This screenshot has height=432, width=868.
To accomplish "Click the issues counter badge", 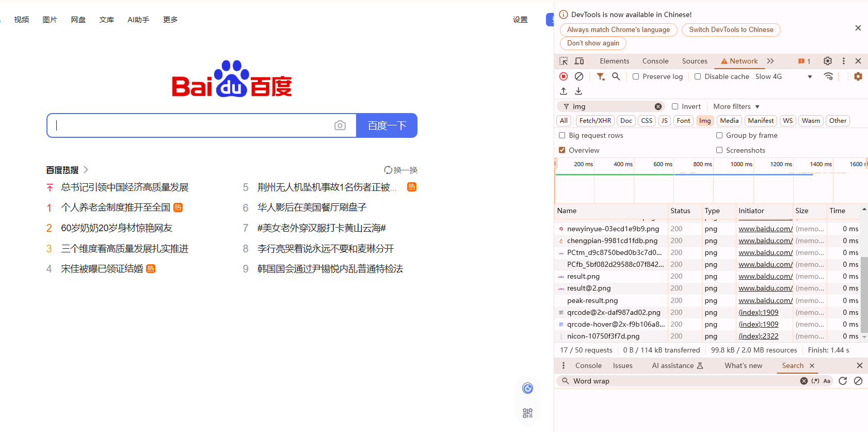I will (804, 61).
